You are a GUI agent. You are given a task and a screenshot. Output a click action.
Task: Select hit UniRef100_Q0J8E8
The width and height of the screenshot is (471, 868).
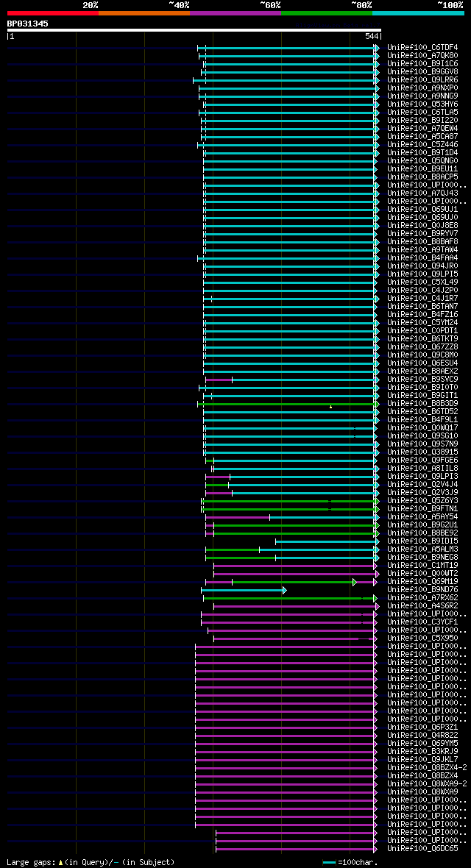coord(422,226)
